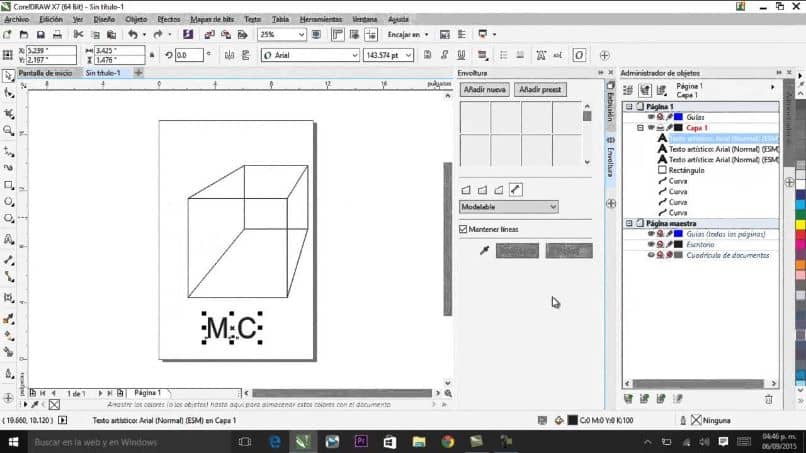Select the Shape edit tool

click(8, 94)
